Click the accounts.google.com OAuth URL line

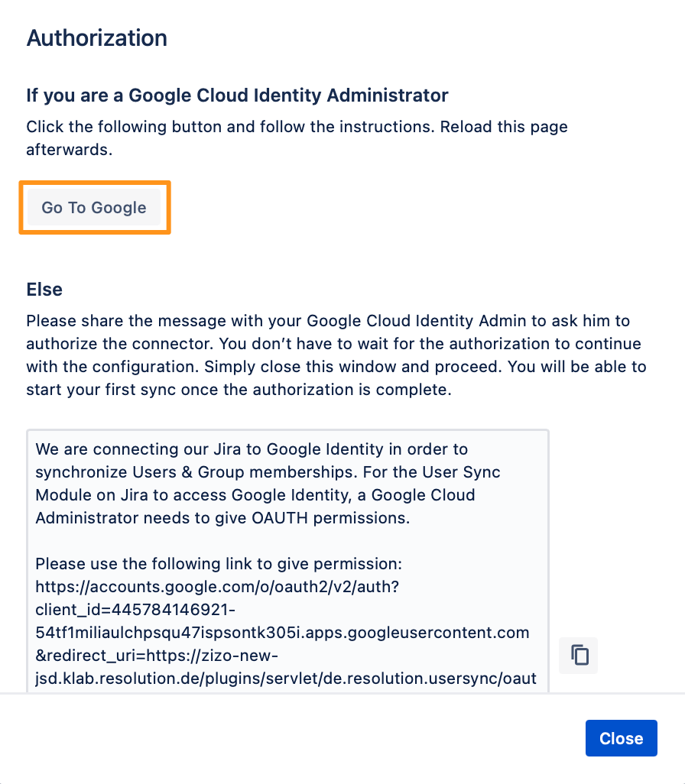[x=216, y=587]
